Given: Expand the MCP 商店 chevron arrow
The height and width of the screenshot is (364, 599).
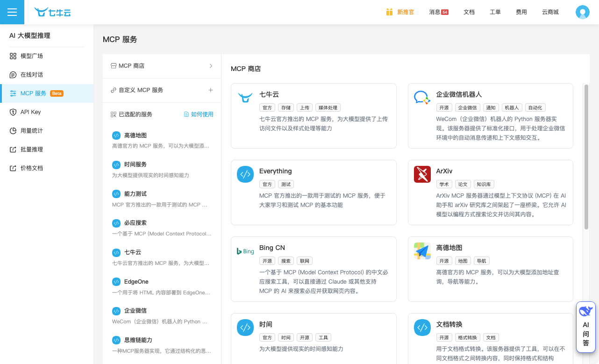Looking at the screenshot, I should tap(211, 66).
